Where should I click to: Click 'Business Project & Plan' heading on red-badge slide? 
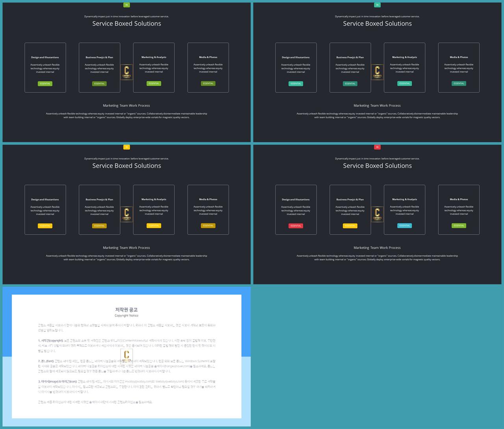coord(350,200)
